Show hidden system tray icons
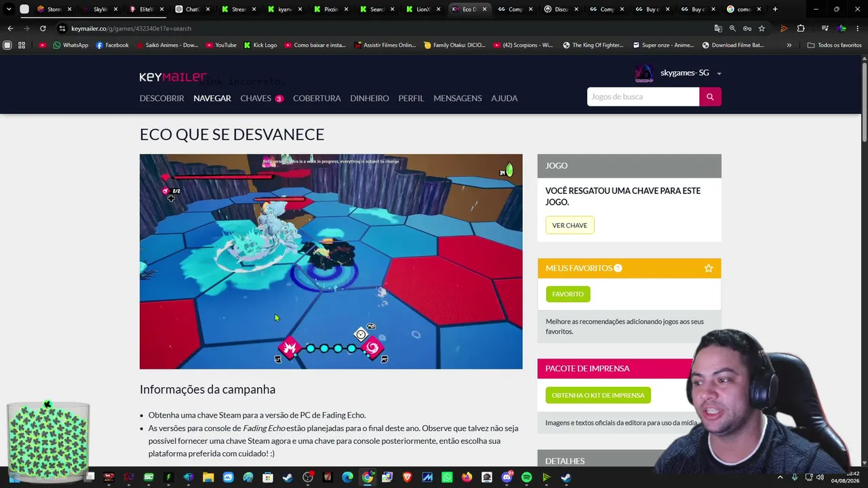 tap(780, 477)
